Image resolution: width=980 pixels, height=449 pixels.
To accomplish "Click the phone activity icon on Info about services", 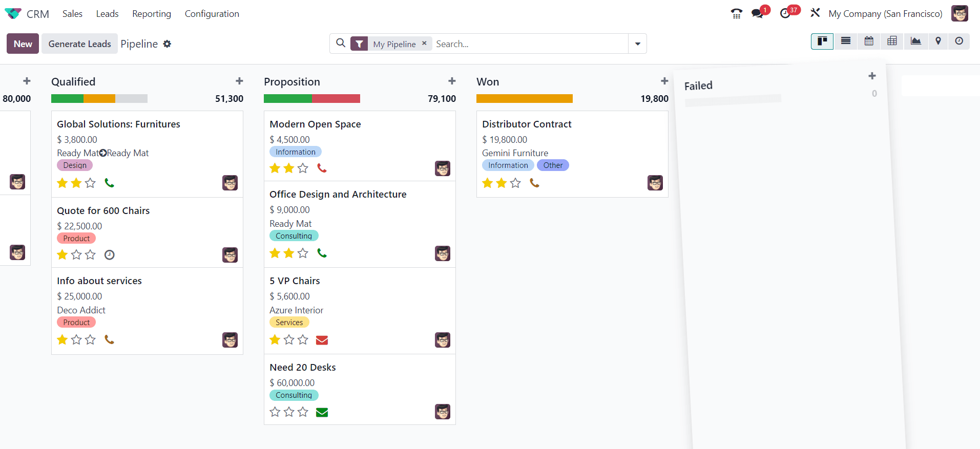I will click(109, 339).
